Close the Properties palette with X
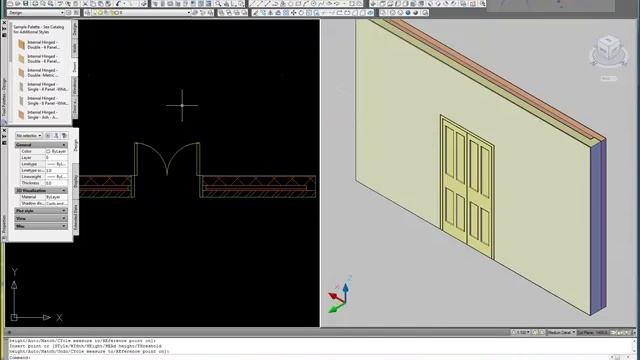 4,131
